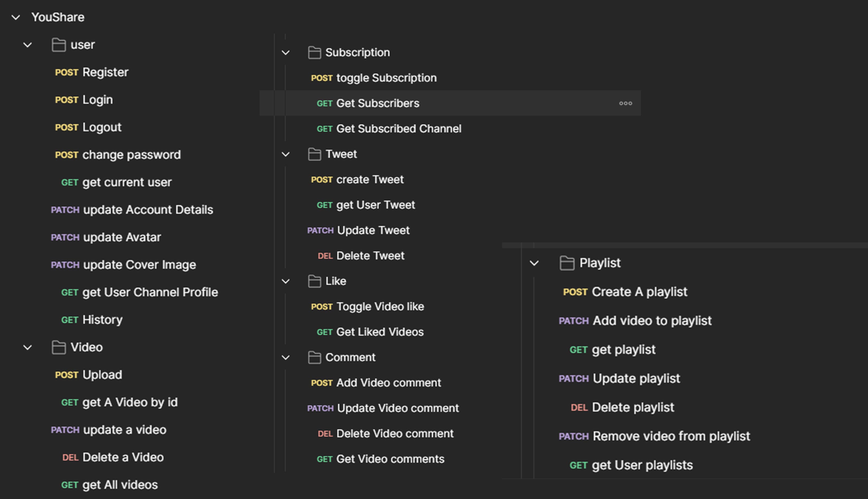Click the user folder icon
This screenshot has width=868, height=499.
[x=59, y=45]
